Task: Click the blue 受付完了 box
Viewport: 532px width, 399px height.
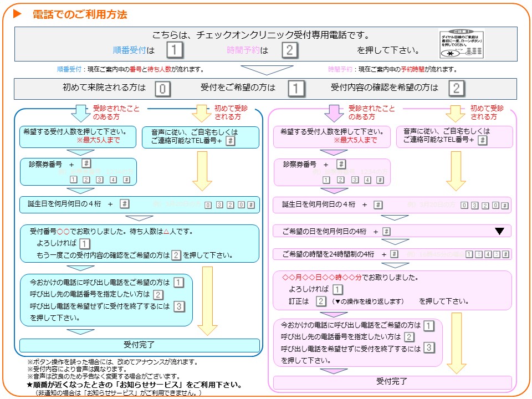Action: click(139, 345)
